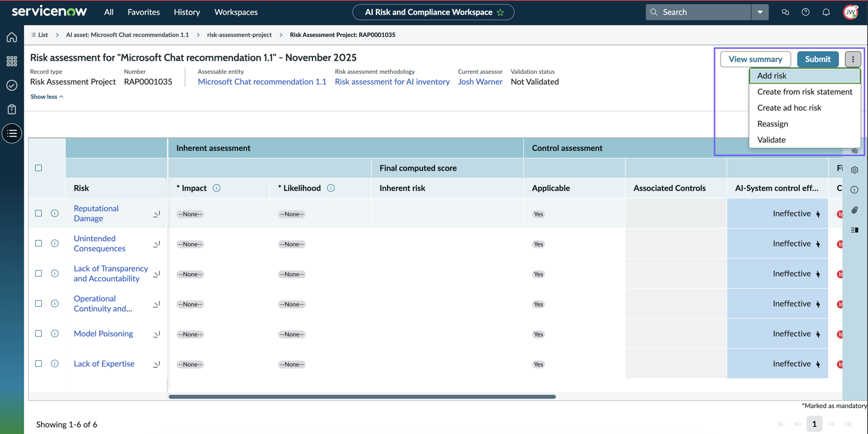Toggle the select-all checkbox in table header
The image size is (868, 434).
coord(39,168)
